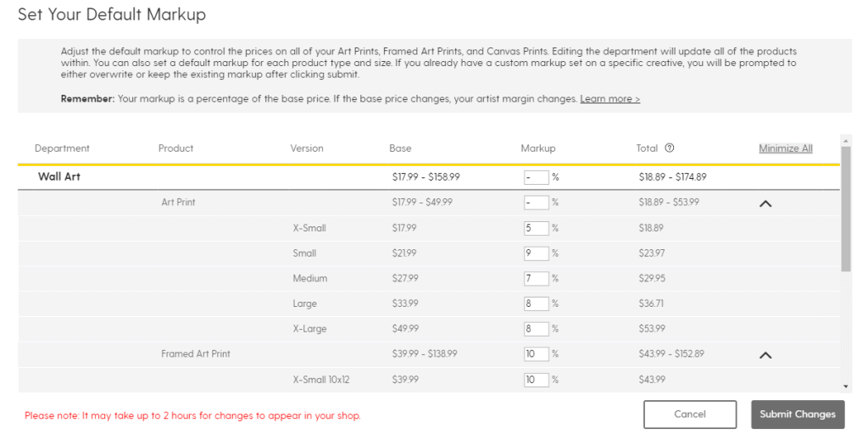This screenshot has height=434, width=868.
Task: Edit the X-Small art print markup field
Action: pyautogui.click(x=536, y=227)
